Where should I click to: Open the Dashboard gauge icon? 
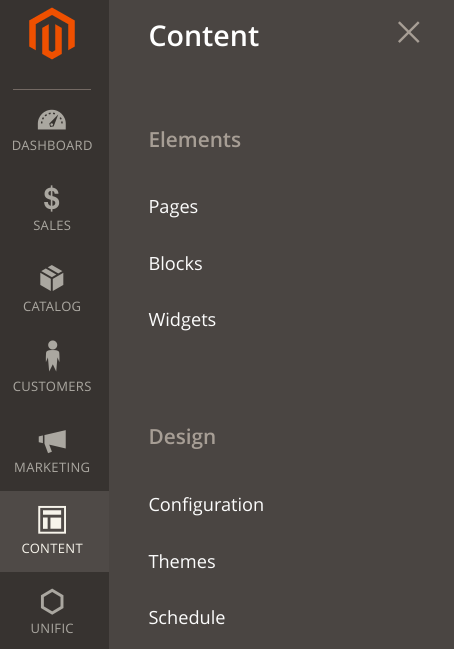(x=52, y=120)
